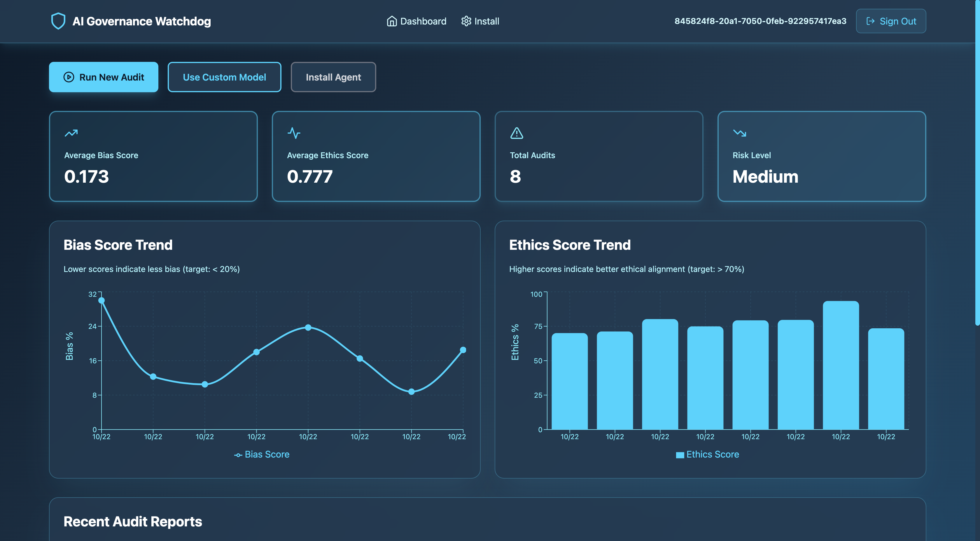The image size is (980, 541).
Task: Go to the Install navigation item
Action: 487,21
